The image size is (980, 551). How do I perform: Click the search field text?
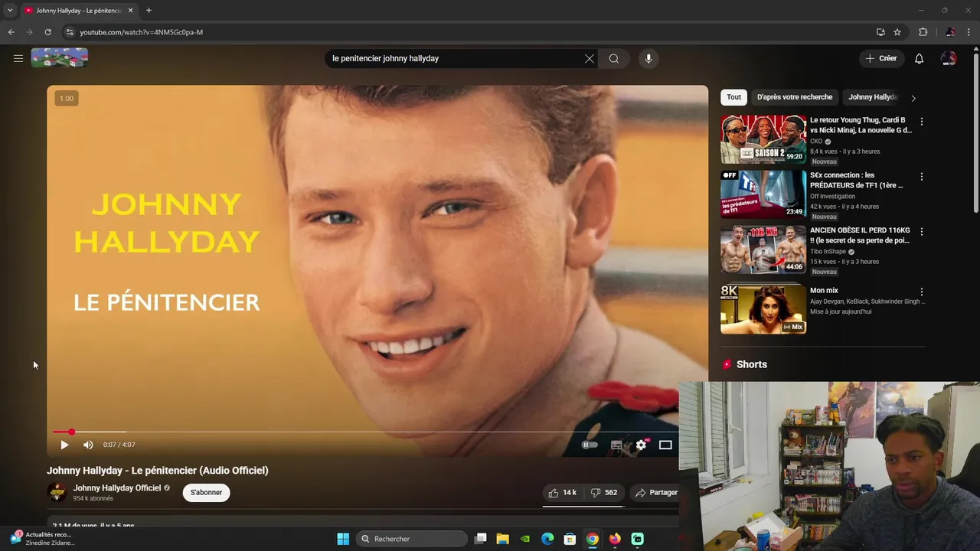pos(385,59)
